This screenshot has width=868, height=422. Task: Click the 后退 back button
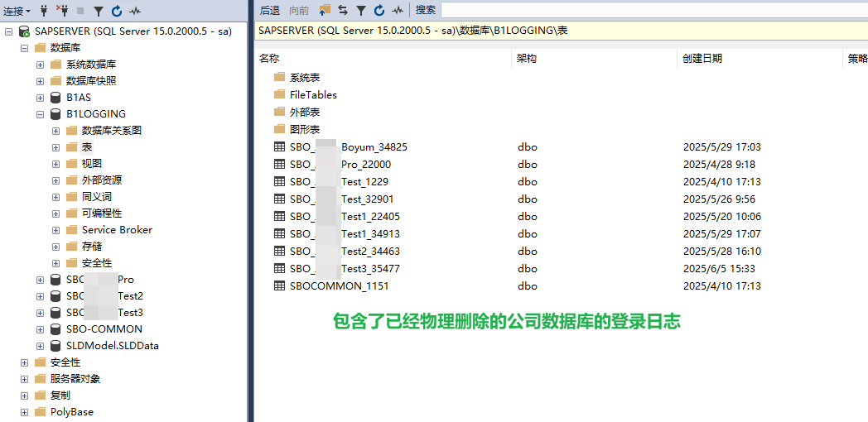pos(269,10)
